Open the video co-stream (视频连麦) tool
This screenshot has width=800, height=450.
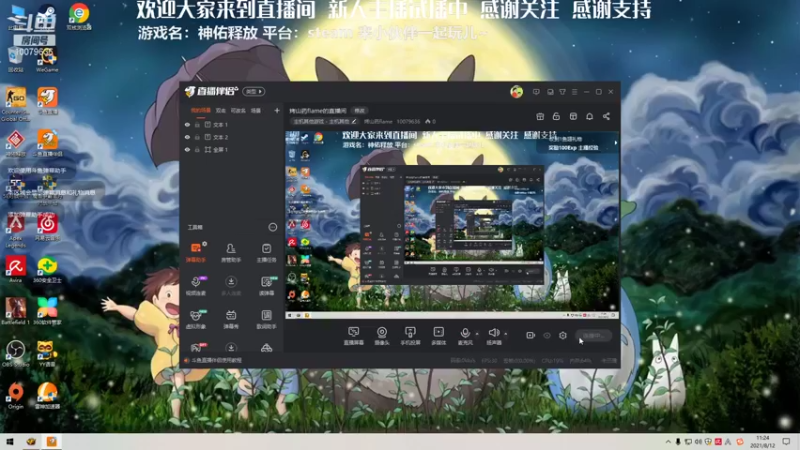tap(196, 286)
